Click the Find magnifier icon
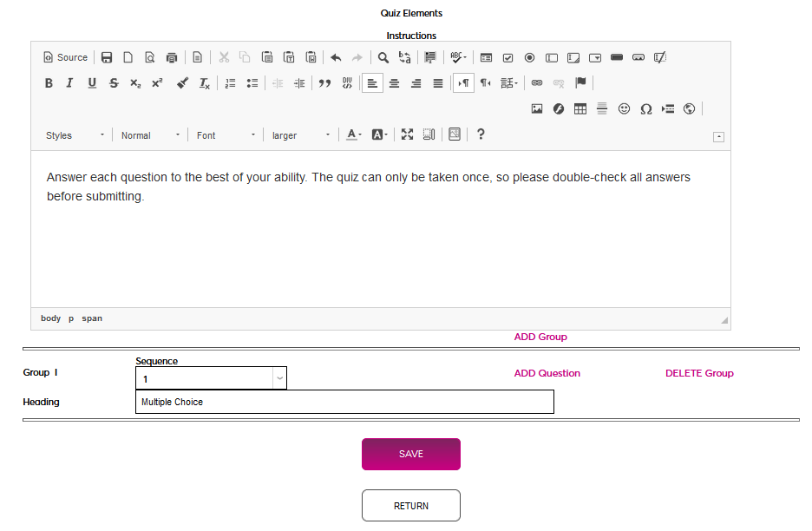This screenshot has width=812, height=531. tap(383, 58)
